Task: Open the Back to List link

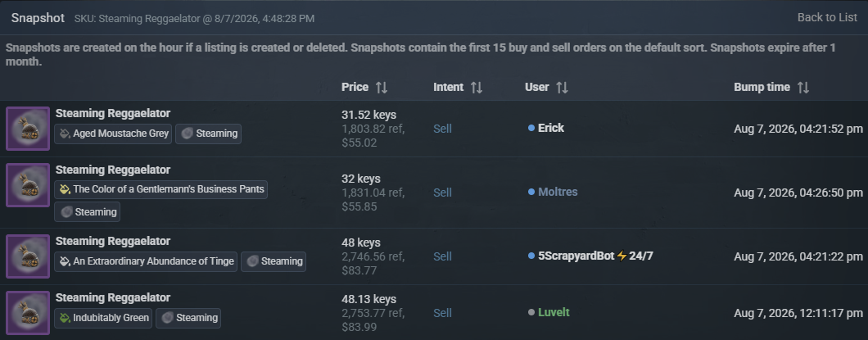Action: pos(827,17)
